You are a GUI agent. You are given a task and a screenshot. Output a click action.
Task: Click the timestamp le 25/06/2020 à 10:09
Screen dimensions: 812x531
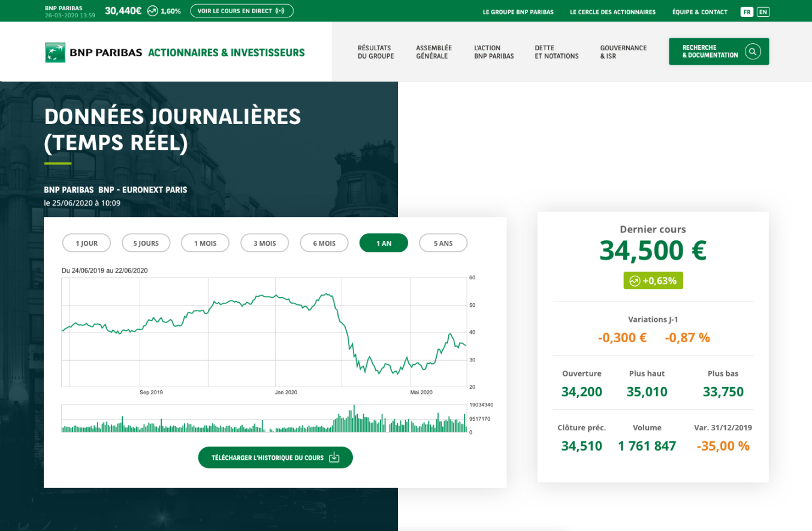click(x=82, y=203)
